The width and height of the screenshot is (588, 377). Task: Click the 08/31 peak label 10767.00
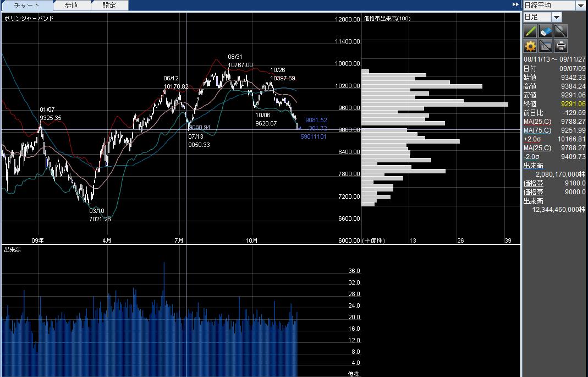[x=240, y=65]
